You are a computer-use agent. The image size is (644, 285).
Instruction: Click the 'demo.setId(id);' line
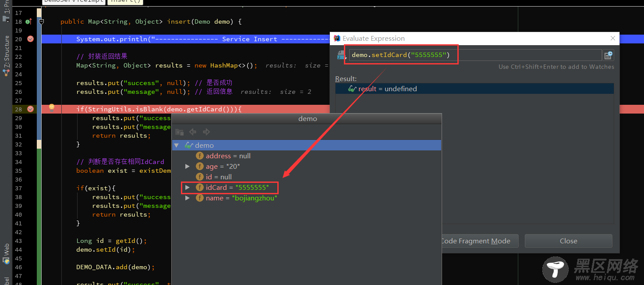click(106, 249)
